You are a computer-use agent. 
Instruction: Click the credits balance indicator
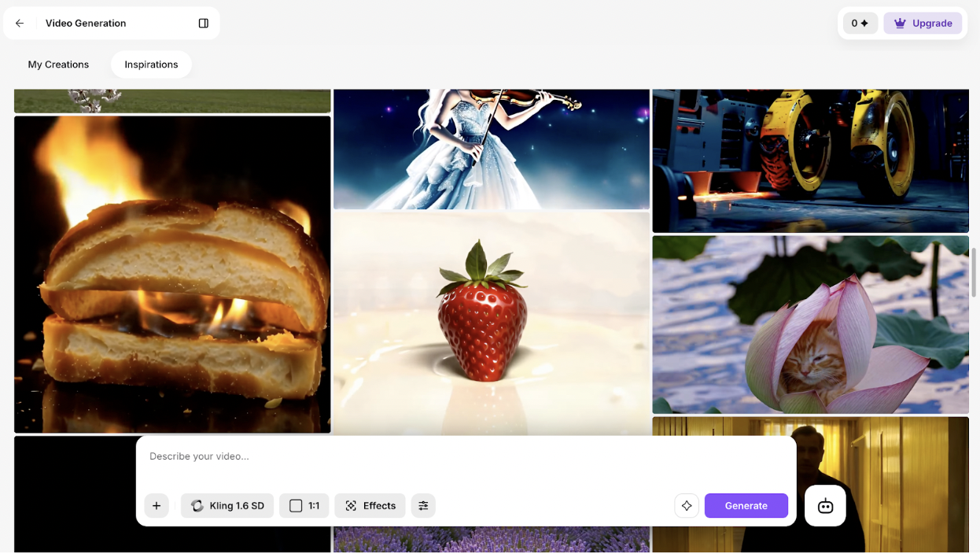[x=860, y=24]
